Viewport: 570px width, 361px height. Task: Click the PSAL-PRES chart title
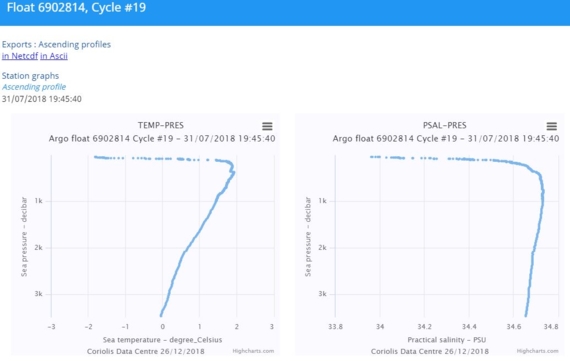445,125
